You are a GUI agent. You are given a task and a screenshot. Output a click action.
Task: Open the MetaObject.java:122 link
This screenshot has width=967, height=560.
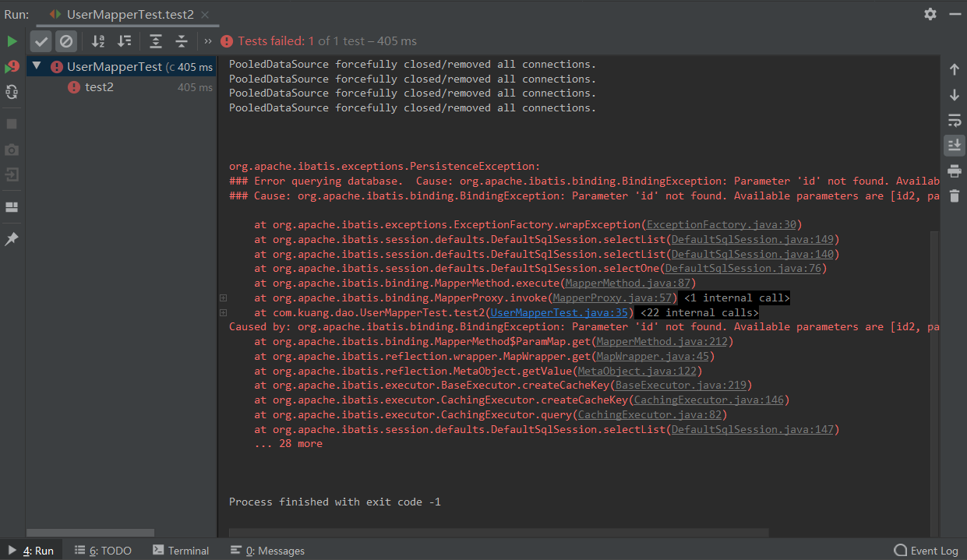(637, 372)
